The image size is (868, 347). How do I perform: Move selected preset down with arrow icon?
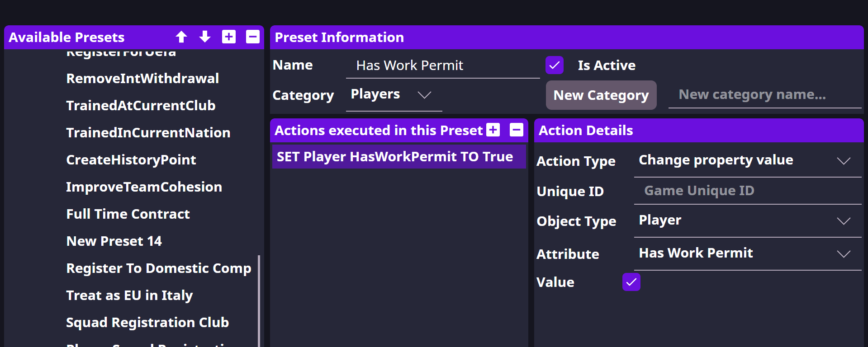click(x=205, y=37)
